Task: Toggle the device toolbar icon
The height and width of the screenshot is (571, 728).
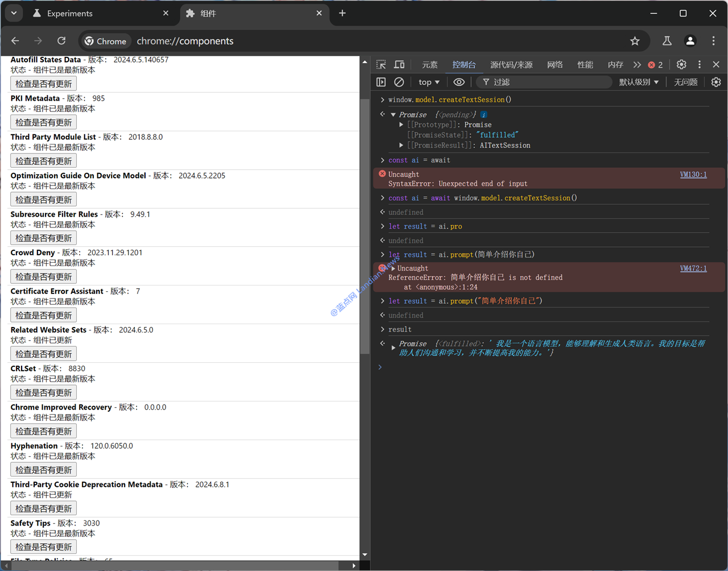Action: coord(399,64)
